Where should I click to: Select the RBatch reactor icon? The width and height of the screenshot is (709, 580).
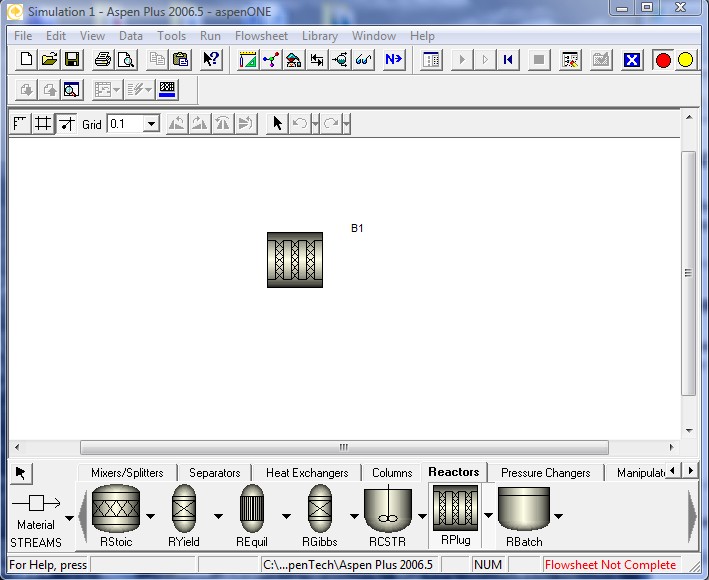click(x=524, y=510)
